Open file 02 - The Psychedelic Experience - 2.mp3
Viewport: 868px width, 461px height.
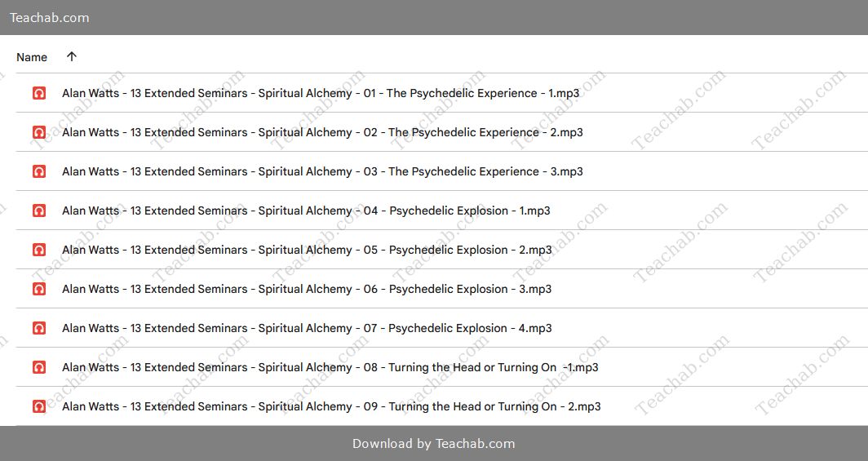[322, 132]
